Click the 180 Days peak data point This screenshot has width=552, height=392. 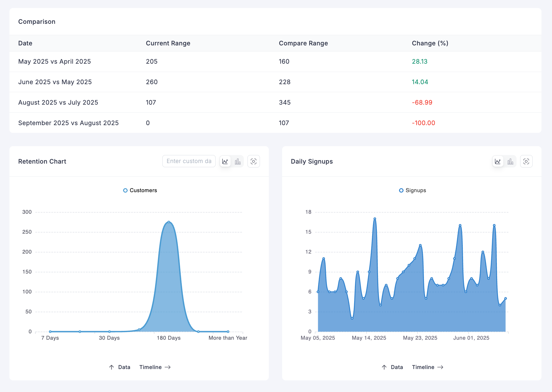pyautogui.click(x=169, y=222)
